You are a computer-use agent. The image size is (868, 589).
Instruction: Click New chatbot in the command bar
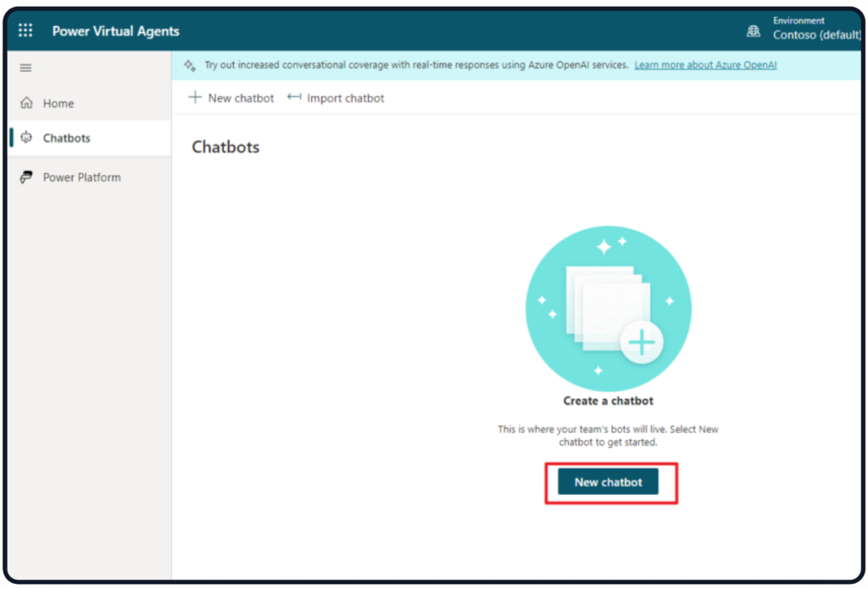click(x=231, y=98)
